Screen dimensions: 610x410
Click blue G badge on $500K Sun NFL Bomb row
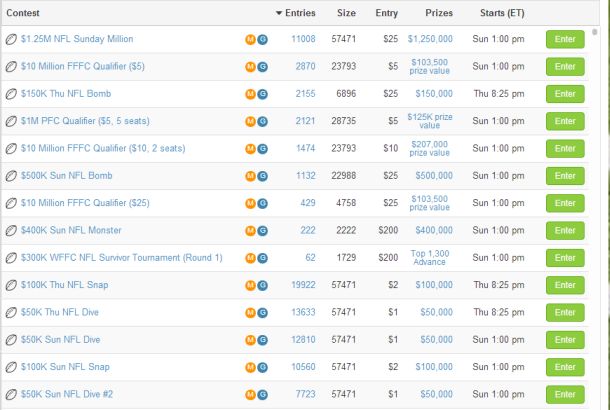(263, 176)
